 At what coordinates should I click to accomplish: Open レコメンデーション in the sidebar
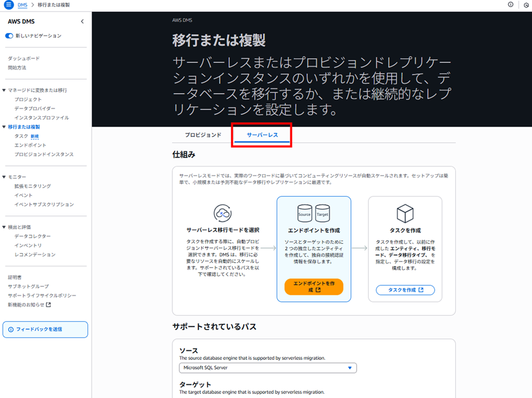click(x=35, y=255)
